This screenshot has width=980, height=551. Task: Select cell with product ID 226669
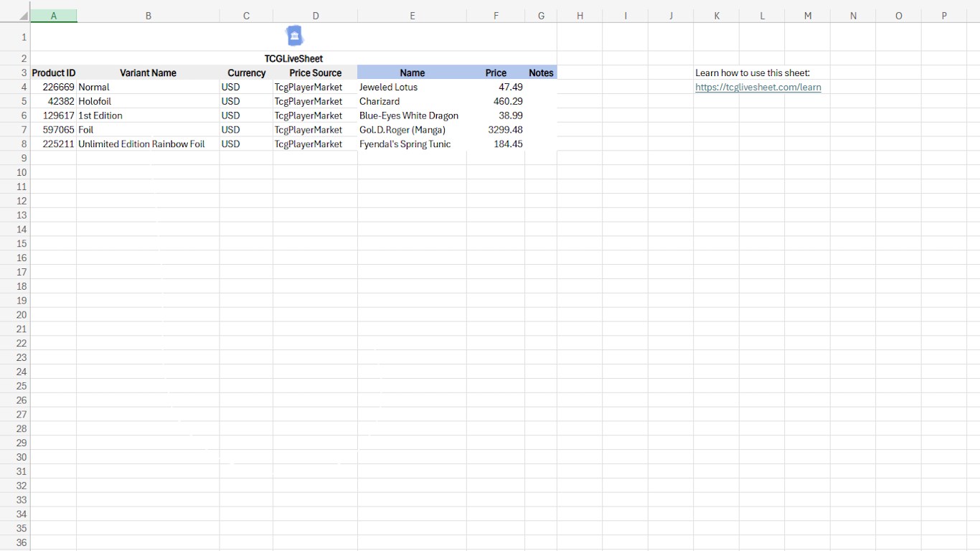pyautogui.click(x=53, y=87)
